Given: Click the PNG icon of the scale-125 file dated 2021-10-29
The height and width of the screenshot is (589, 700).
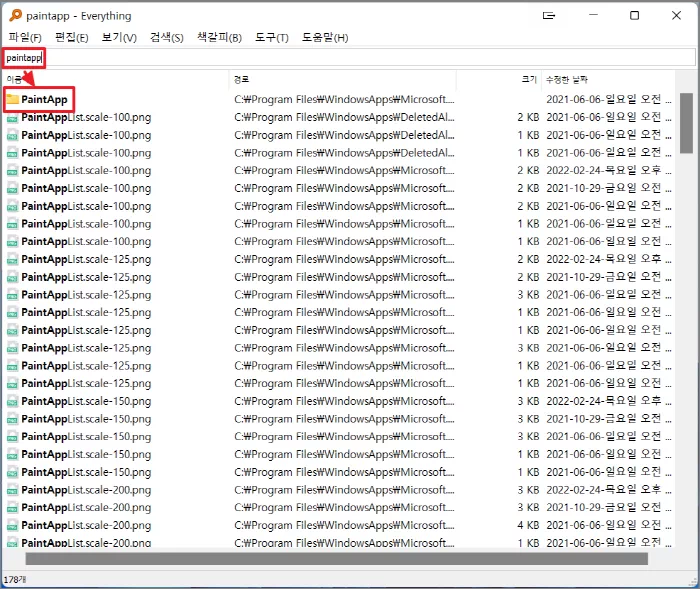Looking at the screenshot, I should pyautogui.click(x=12, y=277).
